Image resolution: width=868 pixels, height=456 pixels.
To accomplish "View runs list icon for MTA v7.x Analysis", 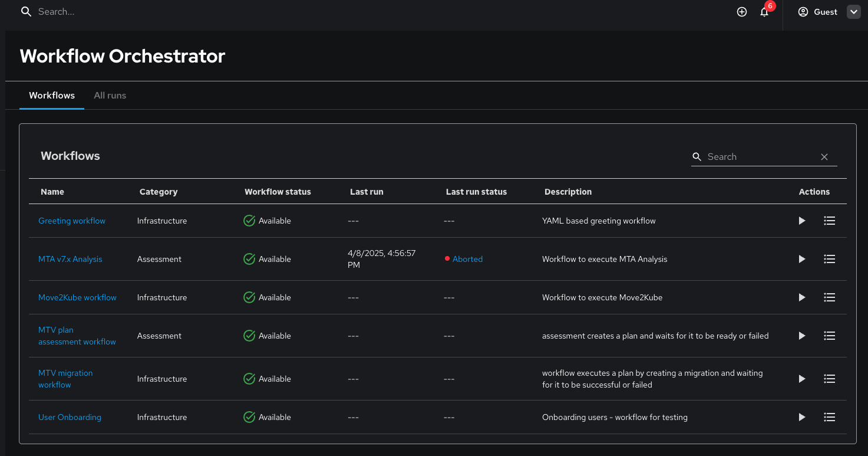I will coord(829,259).
